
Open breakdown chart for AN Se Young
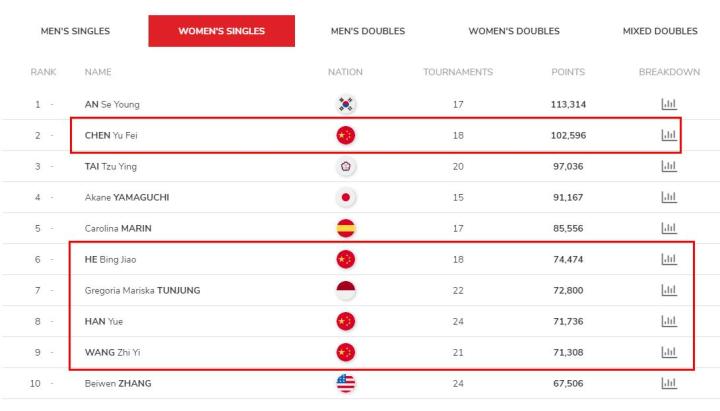669,104
